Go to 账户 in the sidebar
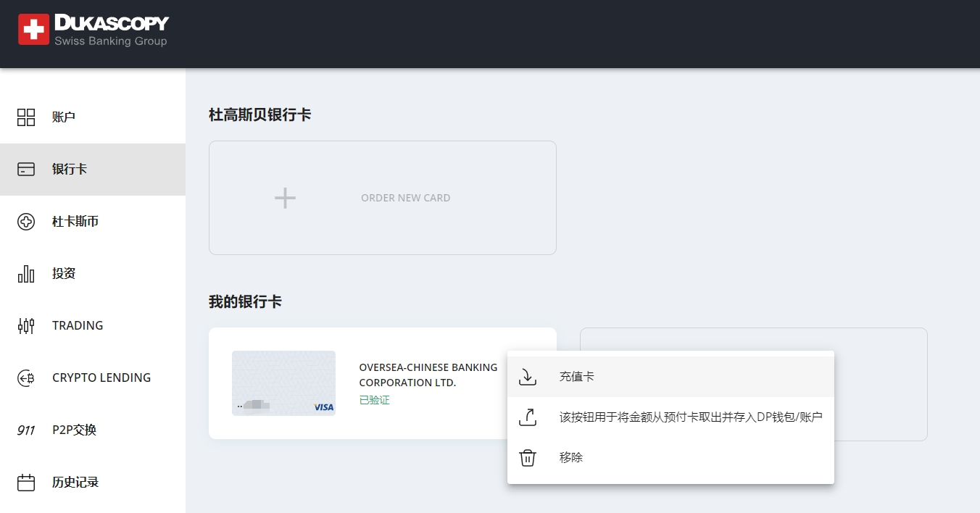 click(93, 117)
